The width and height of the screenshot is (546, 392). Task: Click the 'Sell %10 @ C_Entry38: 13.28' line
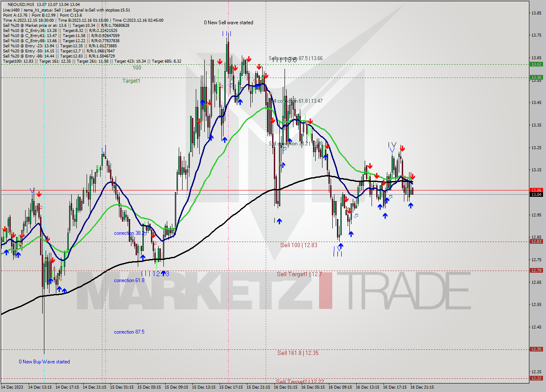(x=60, y=30)
